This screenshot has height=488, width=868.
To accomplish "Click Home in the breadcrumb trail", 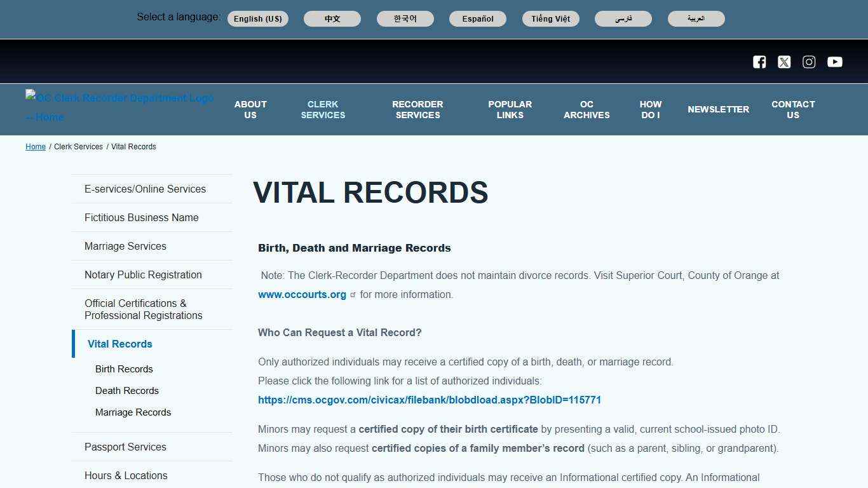I will 35,147.
